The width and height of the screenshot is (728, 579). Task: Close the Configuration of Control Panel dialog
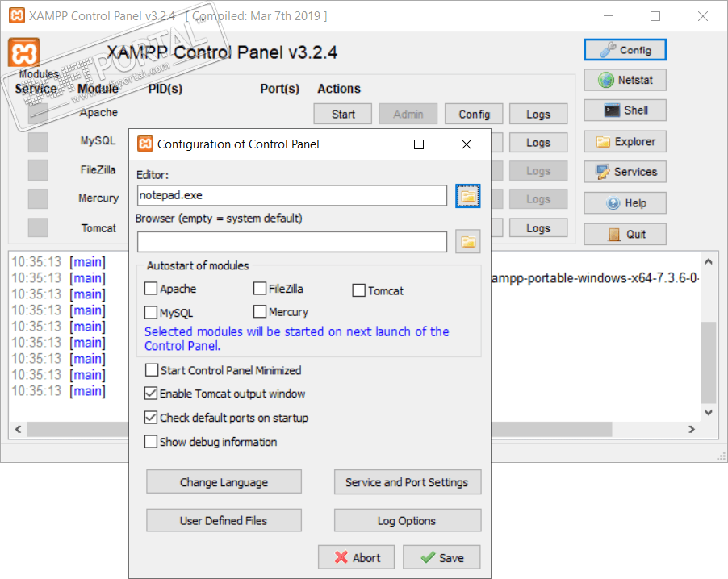click(x=467, y=144)
